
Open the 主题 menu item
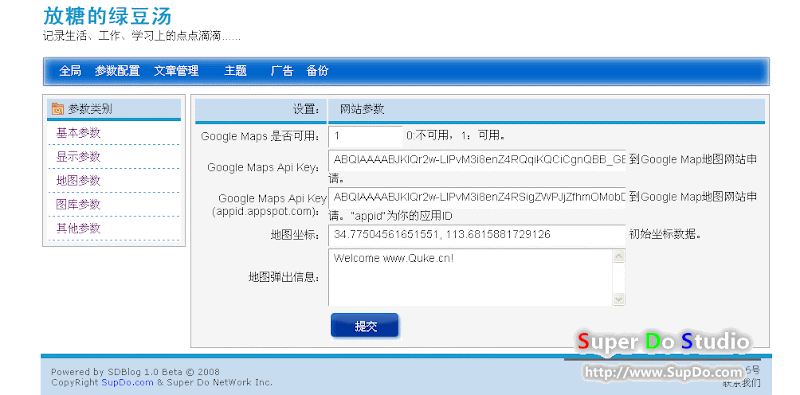tap(235, 71)
